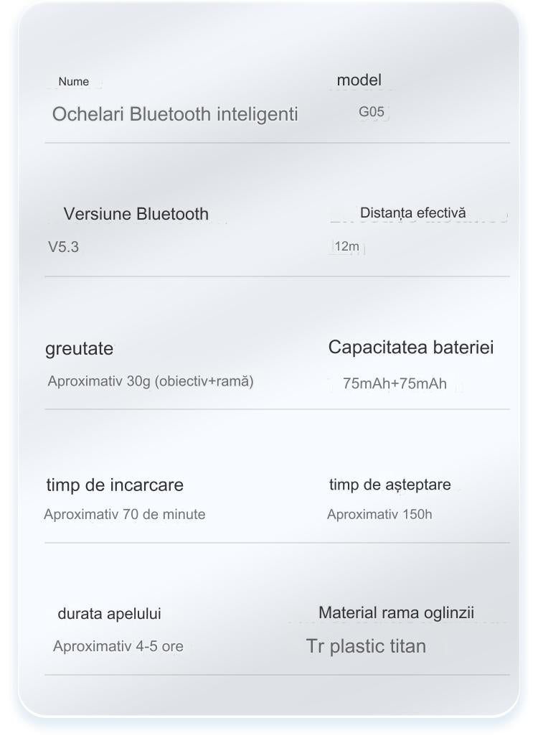The height and width of the screenshot is (756, 538).
Task: Click the "Material rama oglinzii" heading
Action: pyautogui.click(x=396, y=613)
